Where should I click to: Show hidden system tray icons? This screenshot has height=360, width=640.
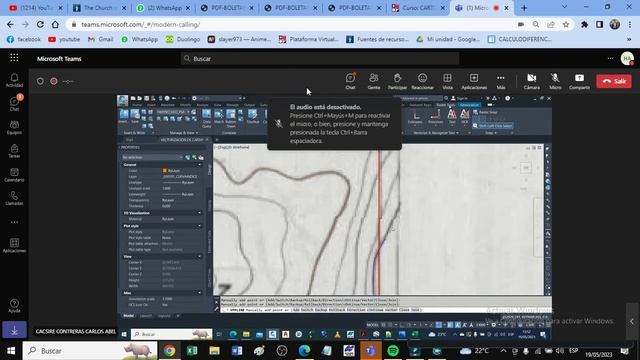[504, 351]
